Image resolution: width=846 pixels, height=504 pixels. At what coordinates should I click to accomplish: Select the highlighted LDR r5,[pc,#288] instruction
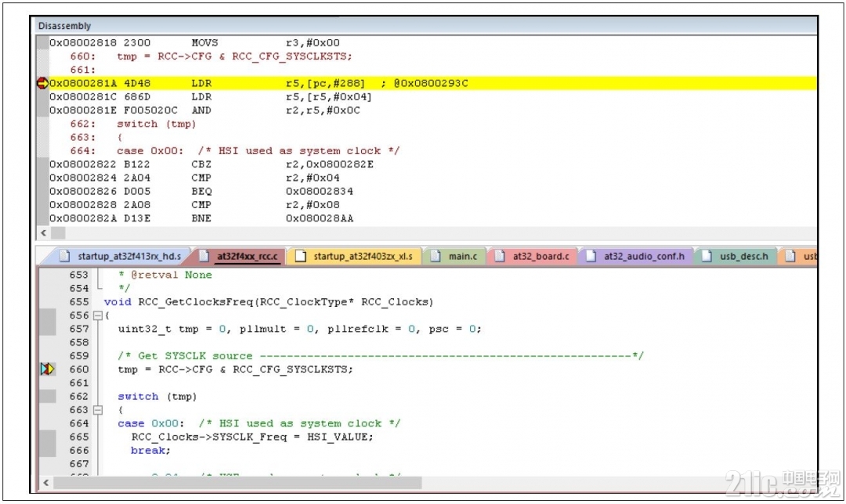click(x=426, y=84)
